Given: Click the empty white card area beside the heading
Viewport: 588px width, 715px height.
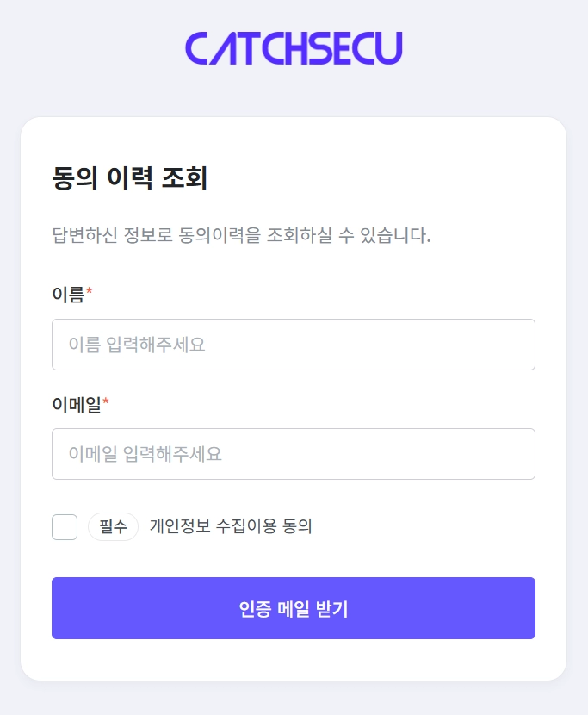Looking at the screenshot, I should tap(387, 178).
